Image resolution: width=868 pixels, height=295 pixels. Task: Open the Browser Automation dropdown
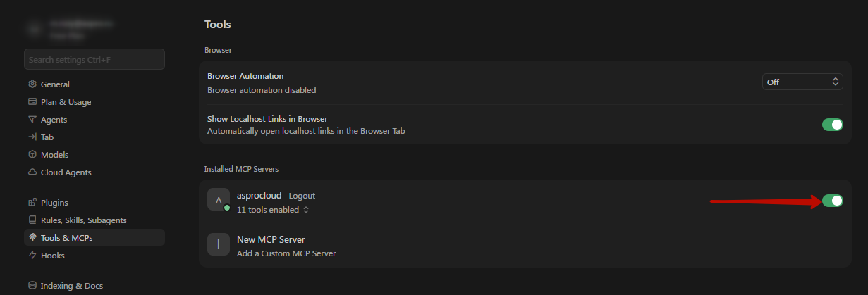[802, 82]
